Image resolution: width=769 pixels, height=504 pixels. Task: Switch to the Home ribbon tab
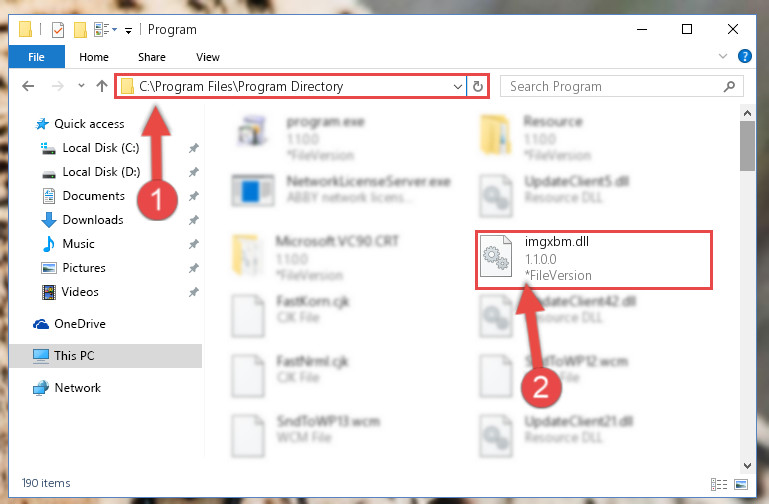coord(94,57)
